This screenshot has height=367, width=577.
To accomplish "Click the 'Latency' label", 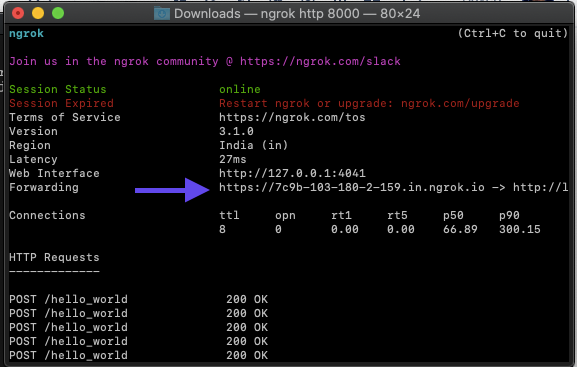I will [x=33, y=159].
